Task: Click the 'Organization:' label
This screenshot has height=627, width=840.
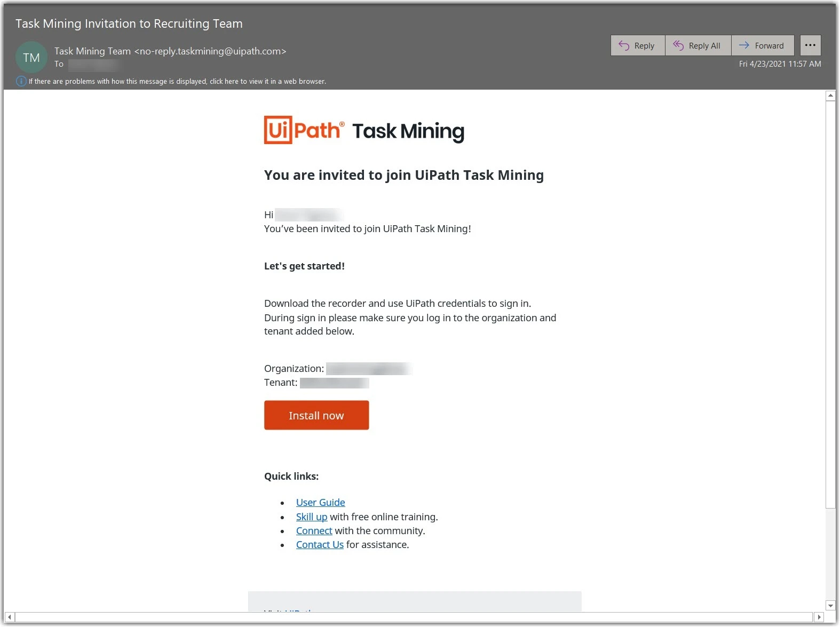Action: (294, 368)
